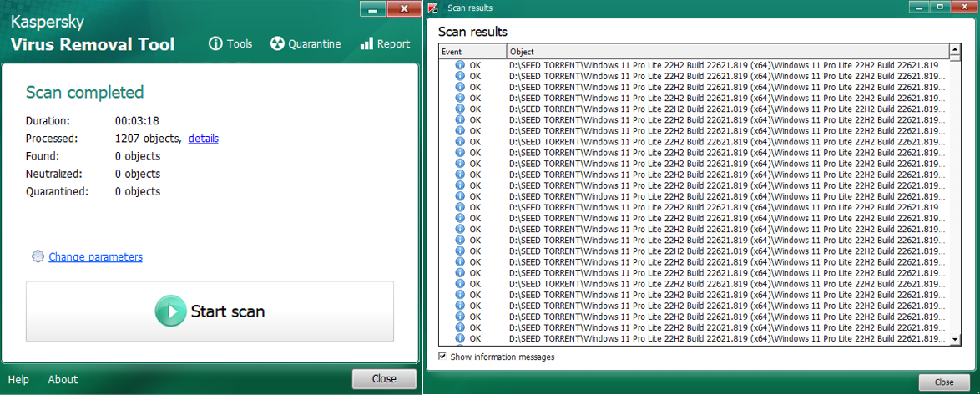Minimize the Kaspersky Virus Removal Tool window
This screenshot has width=980, height=395.
click(373, 8)
